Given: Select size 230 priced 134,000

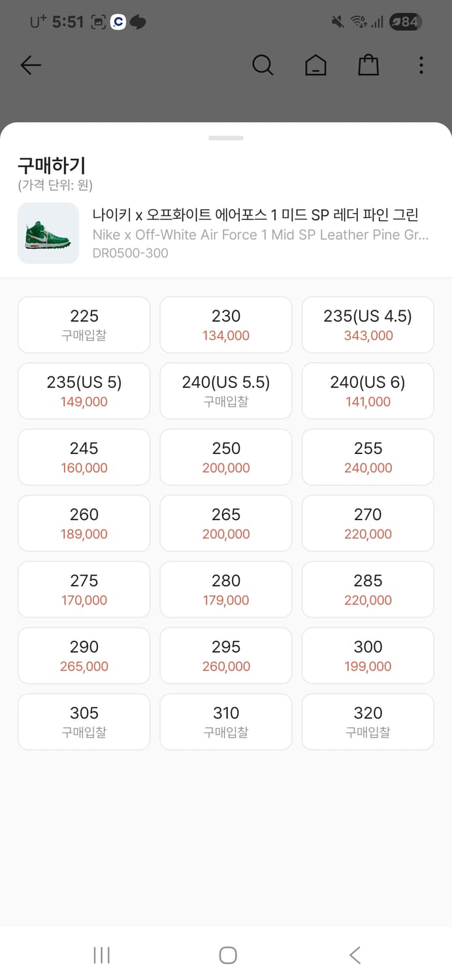Looking at the screenshot, I should click(225, 325).
